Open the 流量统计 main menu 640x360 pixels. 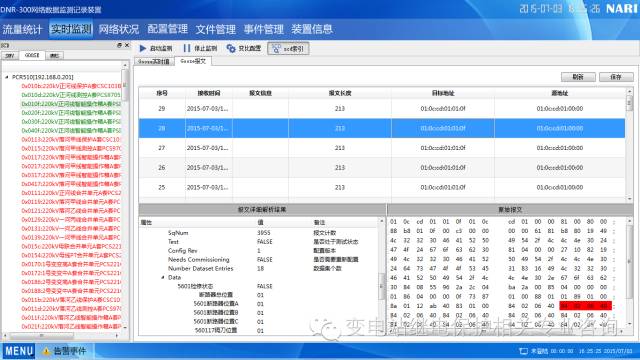pos(22,29)
